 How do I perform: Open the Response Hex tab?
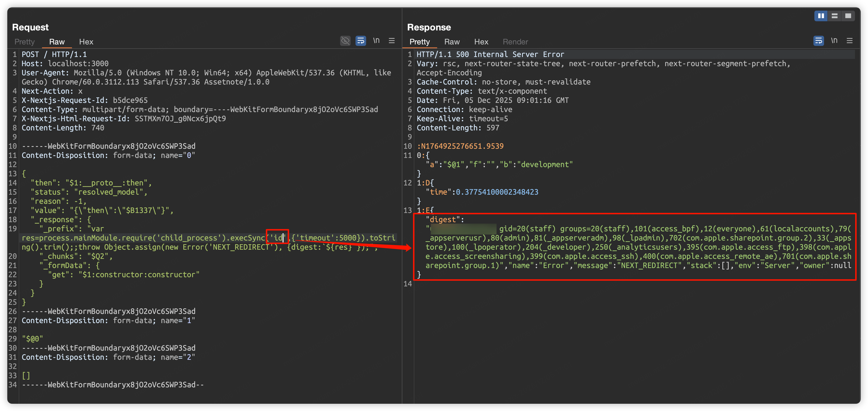coord(481,42)
